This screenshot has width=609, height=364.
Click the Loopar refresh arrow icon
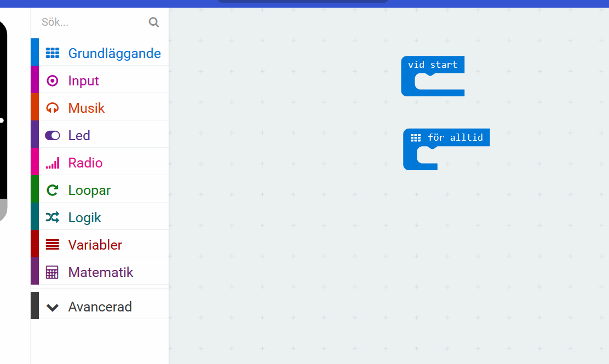(53, 190)
